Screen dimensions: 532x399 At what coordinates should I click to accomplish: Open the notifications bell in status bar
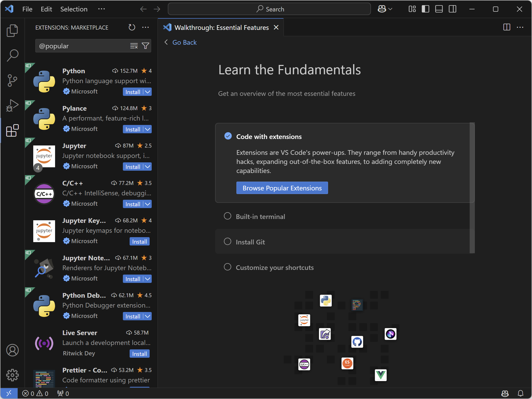[520, 393]
